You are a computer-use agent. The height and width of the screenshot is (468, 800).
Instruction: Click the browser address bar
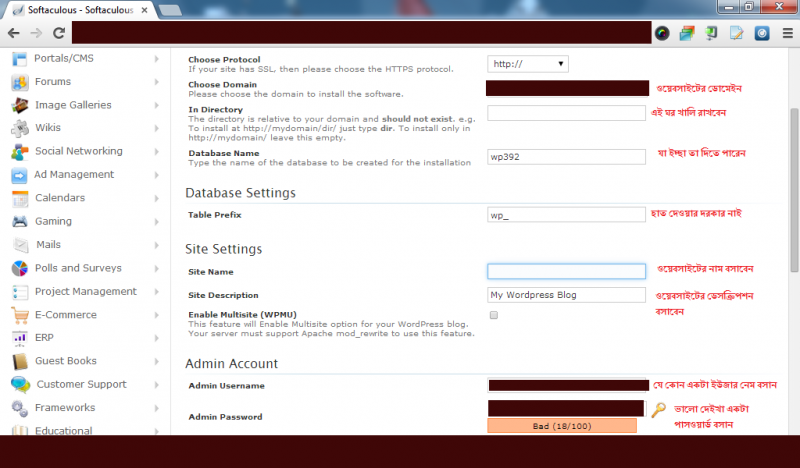point(362,33)
